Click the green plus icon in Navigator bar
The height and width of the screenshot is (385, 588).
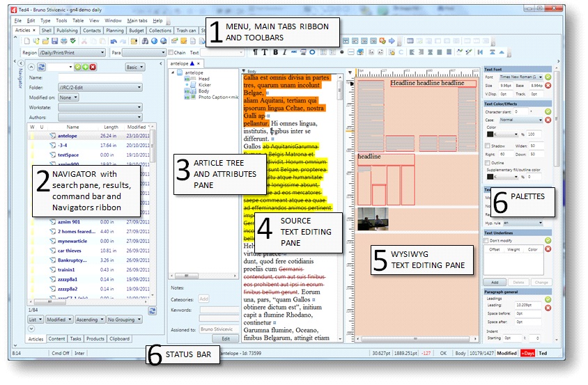(86, 67)
